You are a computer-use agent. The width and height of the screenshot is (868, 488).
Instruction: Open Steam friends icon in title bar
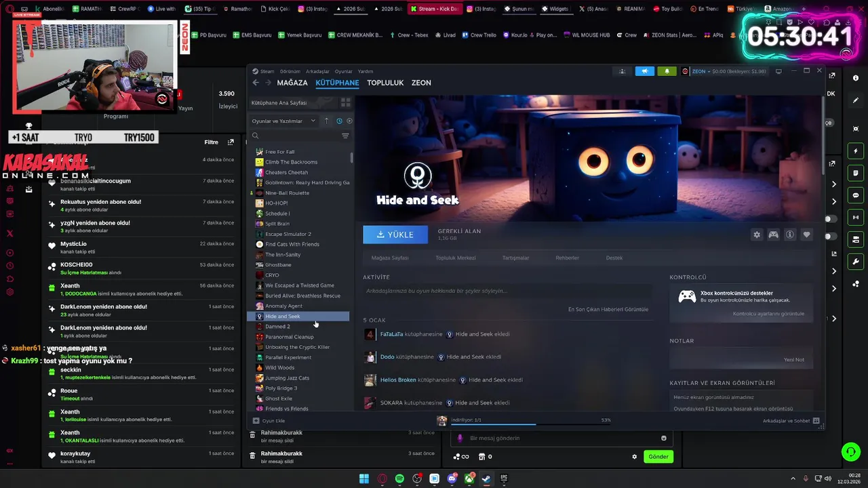[x=622, y=71]
